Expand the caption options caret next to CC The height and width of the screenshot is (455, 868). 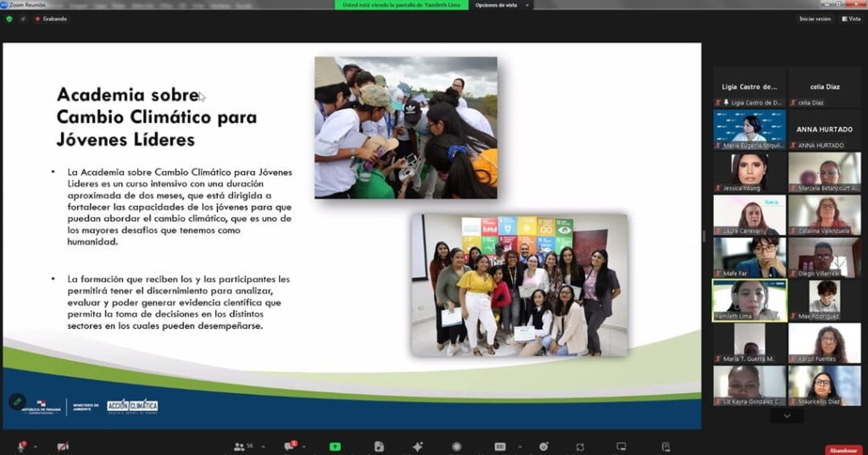[x=520, y=447]
